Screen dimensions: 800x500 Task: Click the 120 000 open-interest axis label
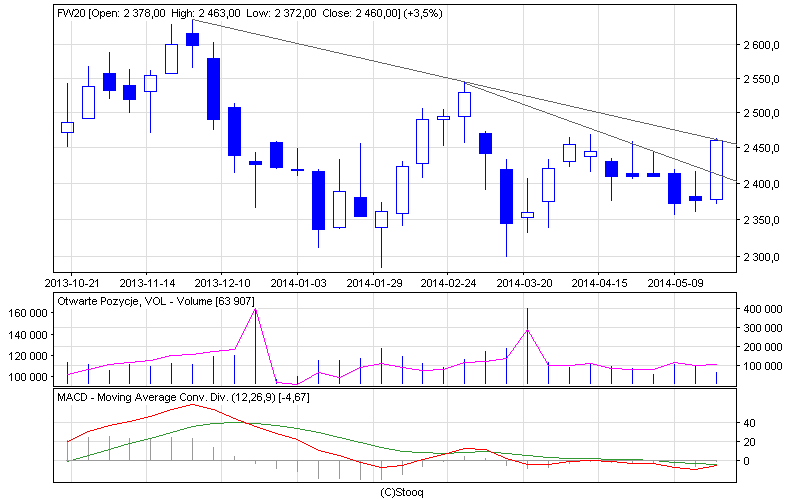click(x=28, y=356)
